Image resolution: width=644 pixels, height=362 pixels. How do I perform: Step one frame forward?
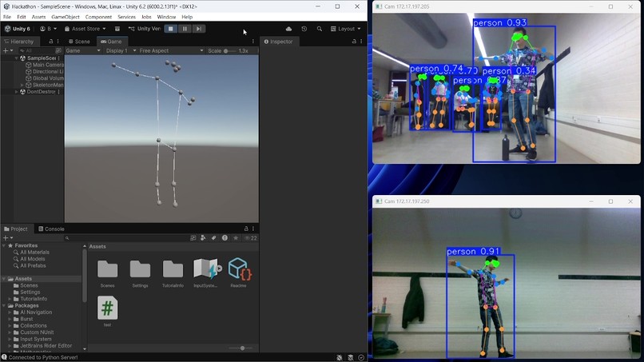[x=199, y=29]
